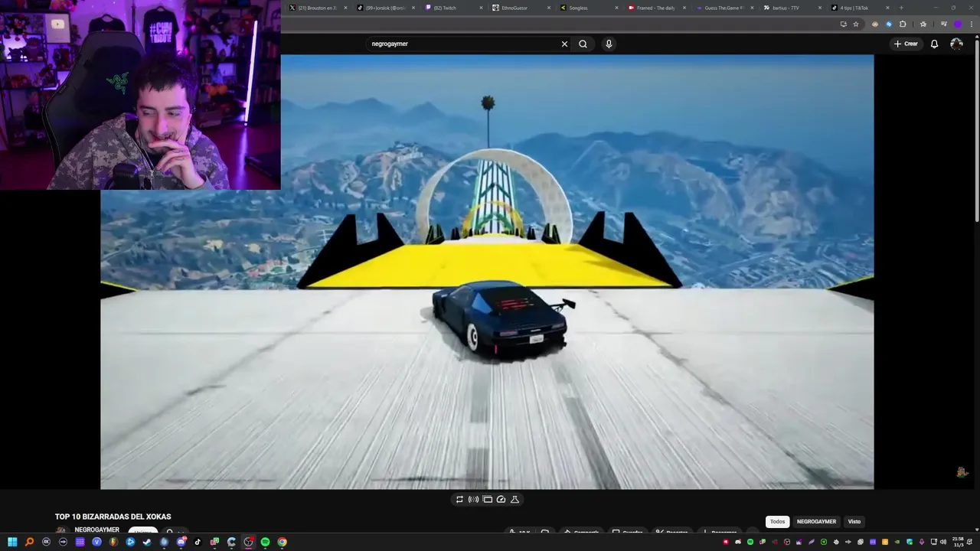The width and height of the screenshot is (980, 551).
Task: Select the NEGROGAYMER filter chip
Action: [x=816, y=521]
